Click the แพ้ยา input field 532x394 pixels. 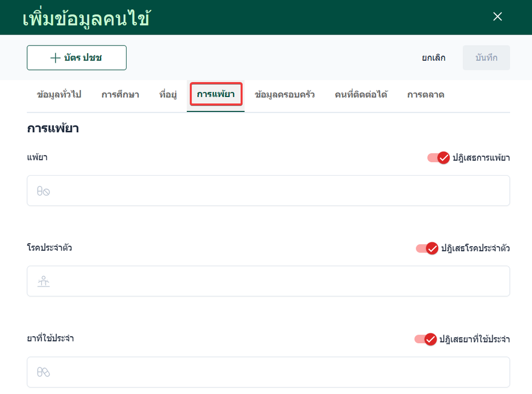268,191
